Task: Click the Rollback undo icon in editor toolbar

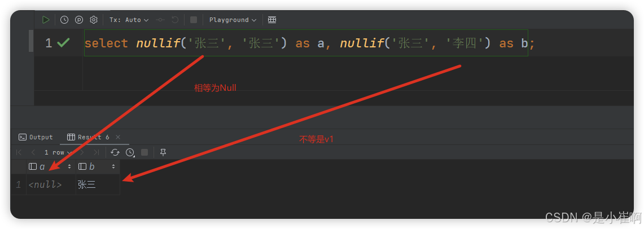Action: (x=175, y=20)
